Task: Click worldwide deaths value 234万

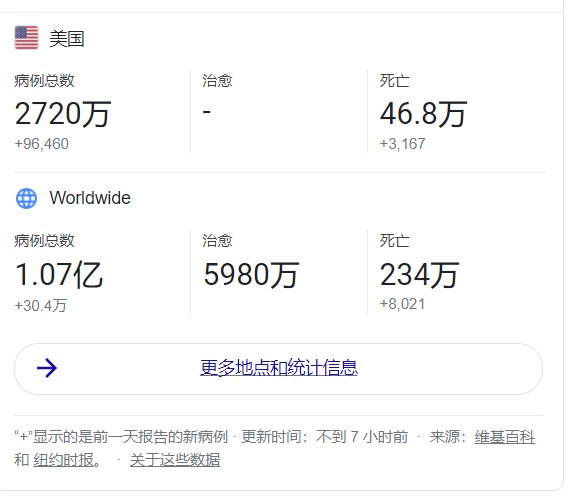Action: [x=419, y=275]
